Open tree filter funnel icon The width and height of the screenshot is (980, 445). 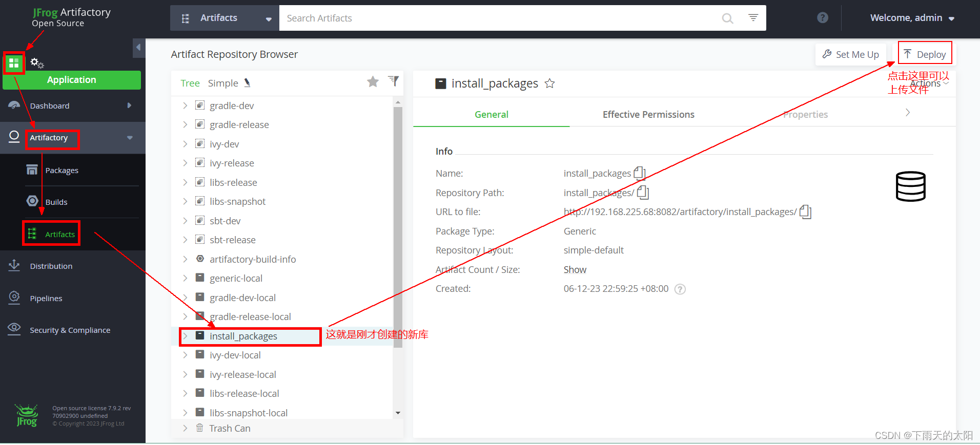pyautogui.click(x=393, y=81)
